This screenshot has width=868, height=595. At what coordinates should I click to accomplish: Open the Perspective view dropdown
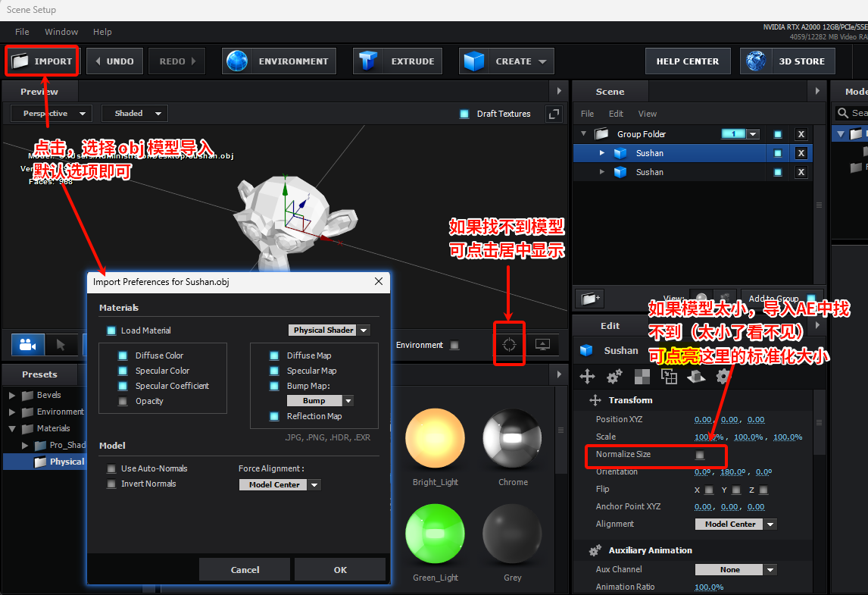pyautogui.click(x=52, y=114)
